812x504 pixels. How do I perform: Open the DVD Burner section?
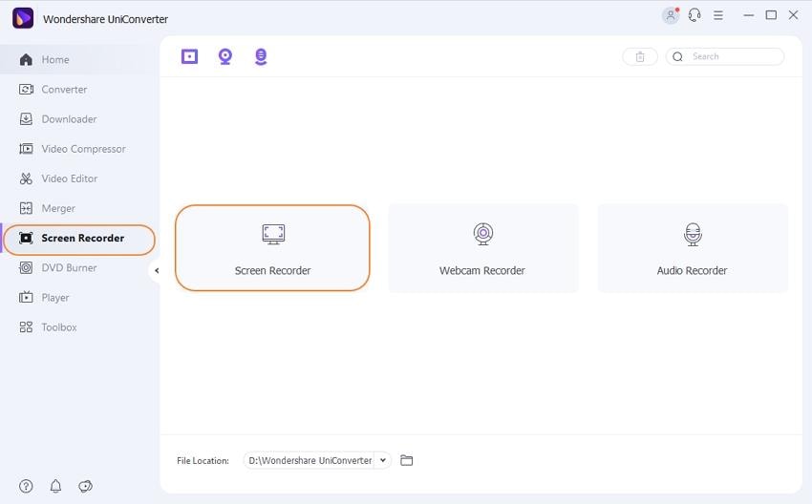[78, 268]
